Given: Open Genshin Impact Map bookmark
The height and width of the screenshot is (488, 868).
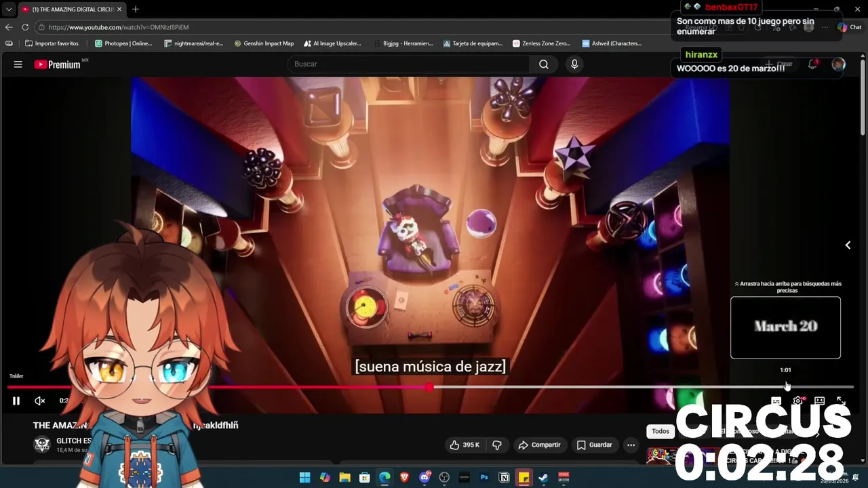Looking at the screenshot, I should click(x=264, y=43).
